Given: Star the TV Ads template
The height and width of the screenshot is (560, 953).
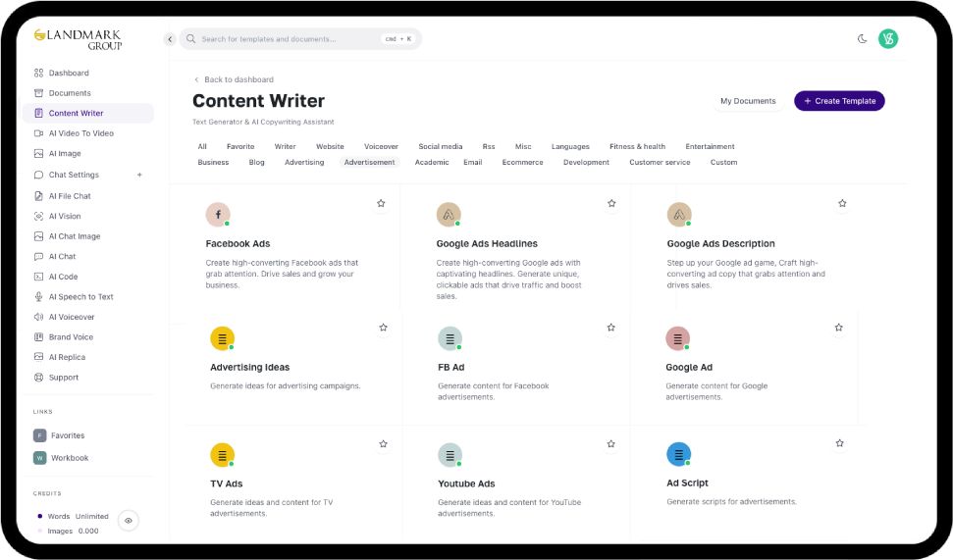Looking at the screenshot, I should (x=384, y=444).
